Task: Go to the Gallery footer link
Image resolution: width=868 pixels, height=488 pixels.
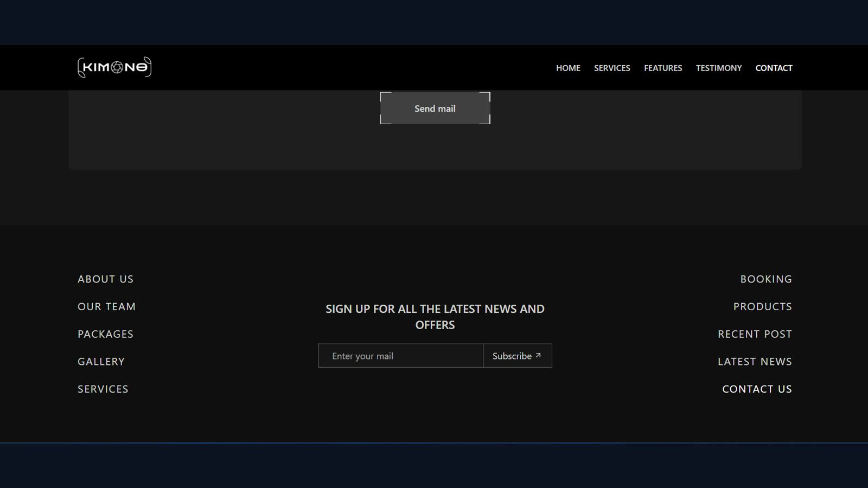Action: point(101,362)
